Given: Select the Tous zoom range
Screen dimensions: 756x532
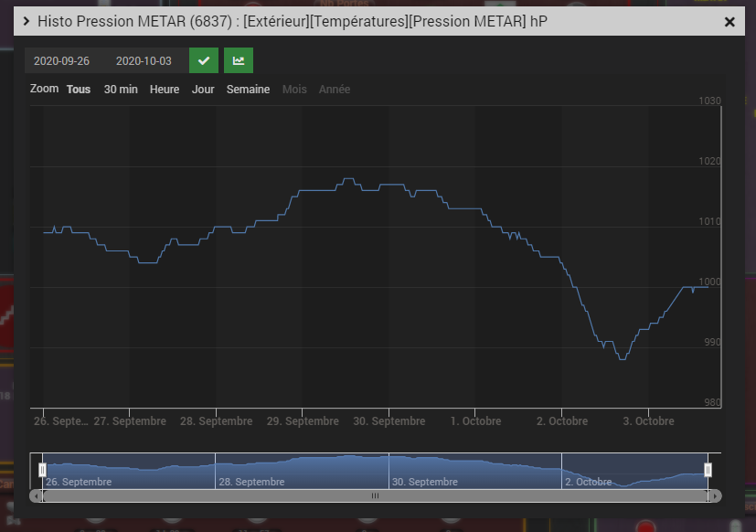Looking at the screenshot, I should (79, 90).
